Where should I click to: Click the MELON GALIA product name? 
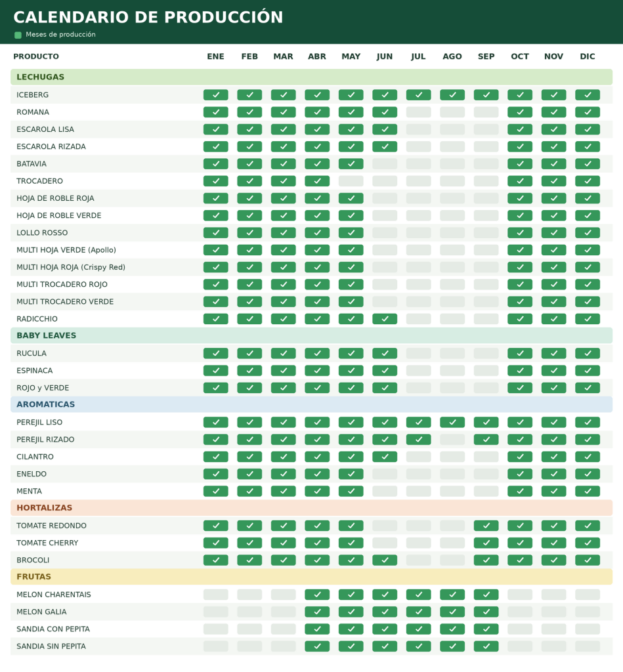(x=41, y=612)
